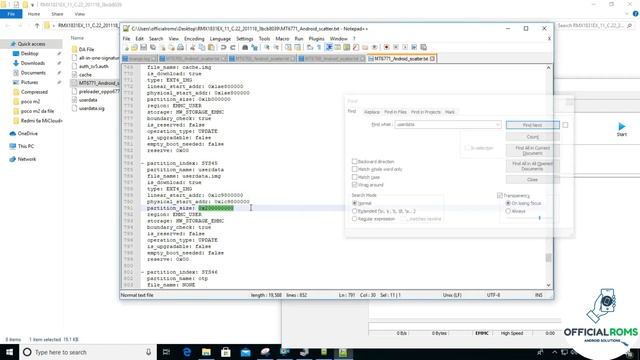Click the Windows taskbar search box
The image size is (640, 360).
pyautogui.click(x=88, y=352)
